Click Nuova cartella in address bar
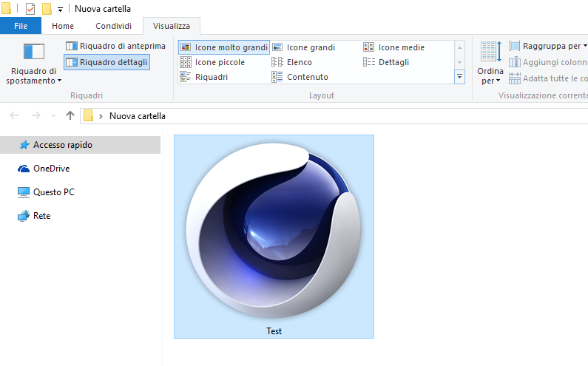588x366 pixels. coord(138,116)
